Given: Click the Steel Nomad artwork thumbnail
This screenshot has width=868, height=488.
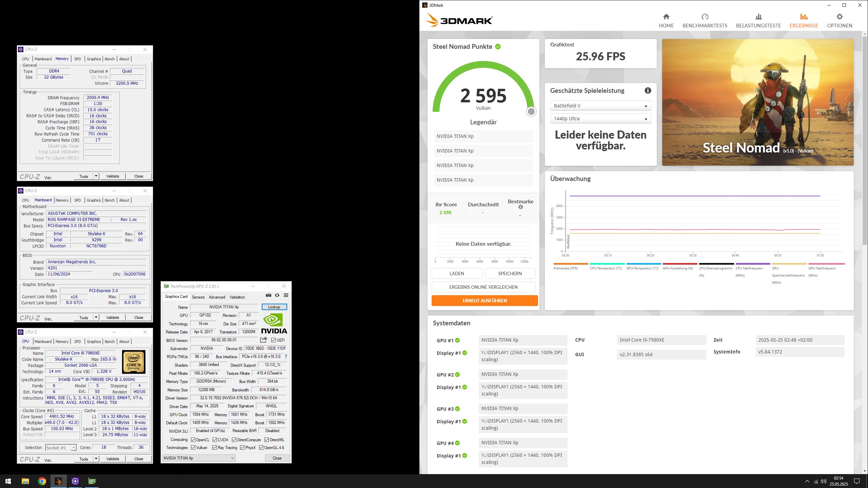Looking at the screenshot, I should coord(758,102).
